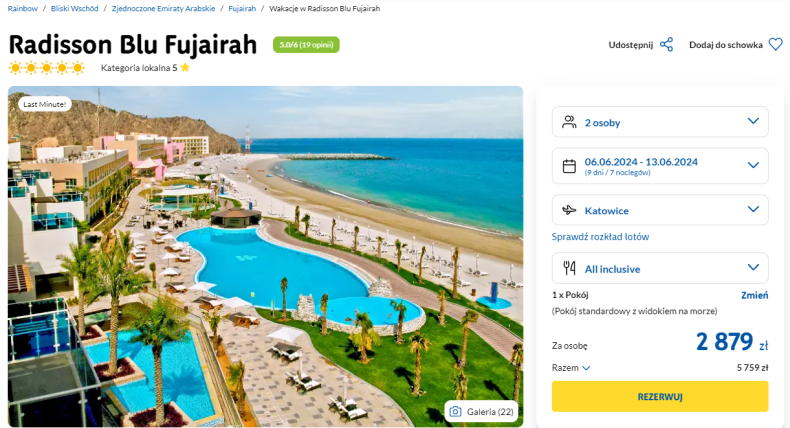
Task: Open the Bliski Wschód breadcrumb
Action: [x=75, y=9]
